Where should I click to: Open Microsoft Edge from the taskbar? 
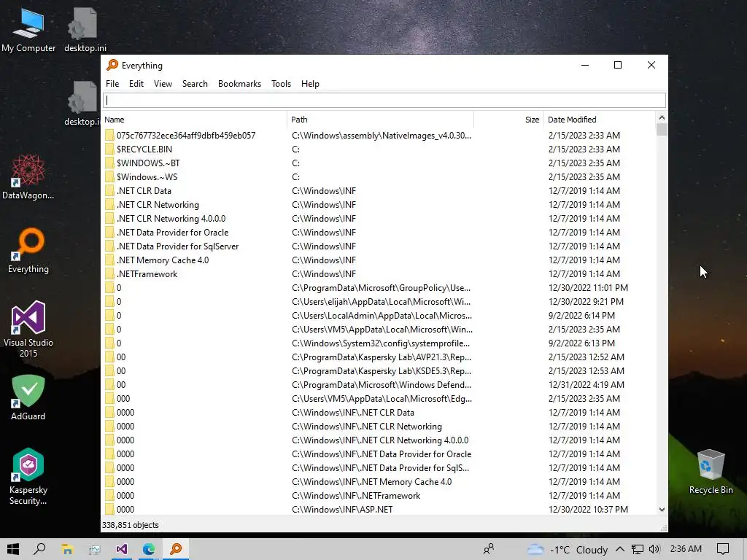(149, 549)
